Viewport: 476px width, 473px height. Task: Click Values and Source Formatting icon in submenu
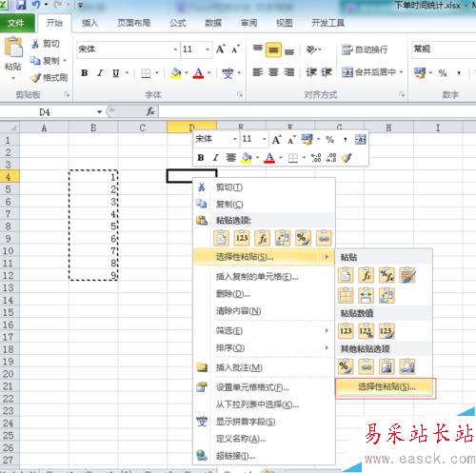(387, 331)
